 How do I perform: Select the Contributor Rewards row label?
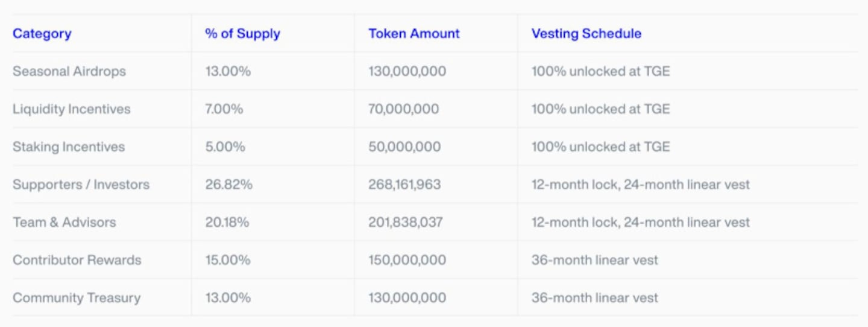click(77, 260)
